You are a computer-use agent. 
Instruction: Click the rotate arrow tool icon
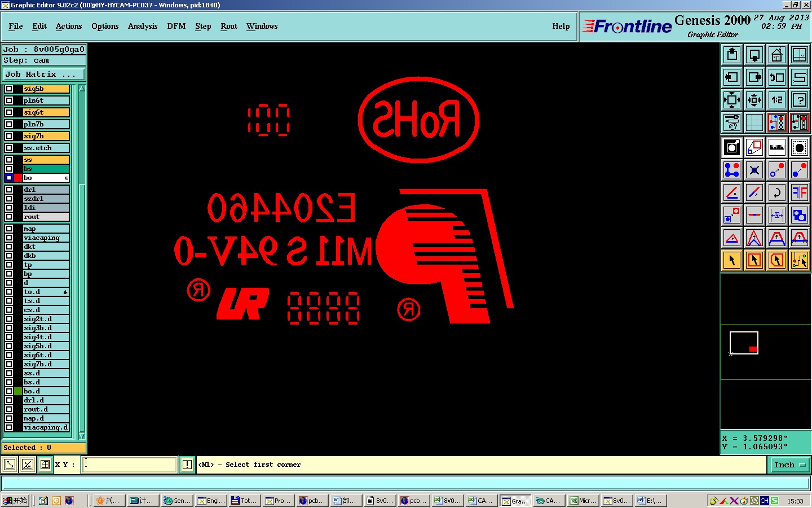[x=777, y=192]
